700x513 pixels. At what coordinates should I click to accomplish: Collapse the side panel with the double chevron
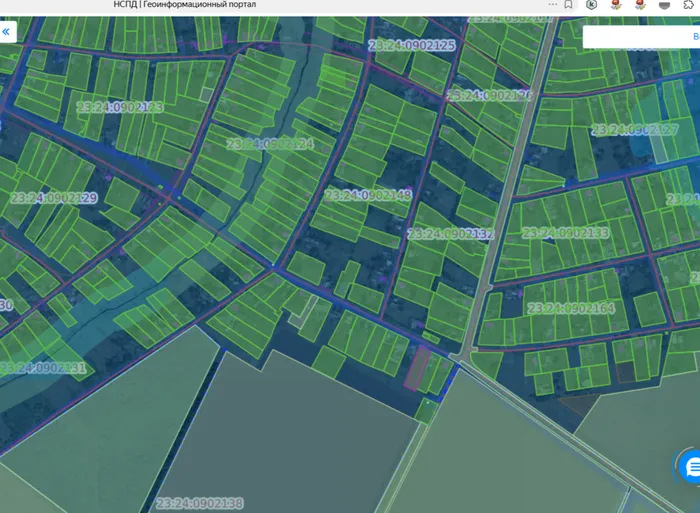tap(7, 32)
